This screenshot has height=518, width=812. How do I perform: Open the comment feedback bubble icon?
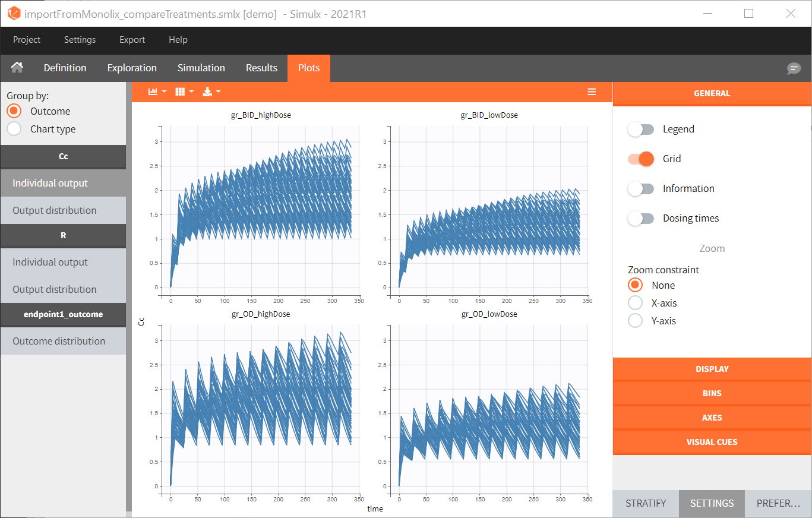pyautogui.click(x=794, y=68)
